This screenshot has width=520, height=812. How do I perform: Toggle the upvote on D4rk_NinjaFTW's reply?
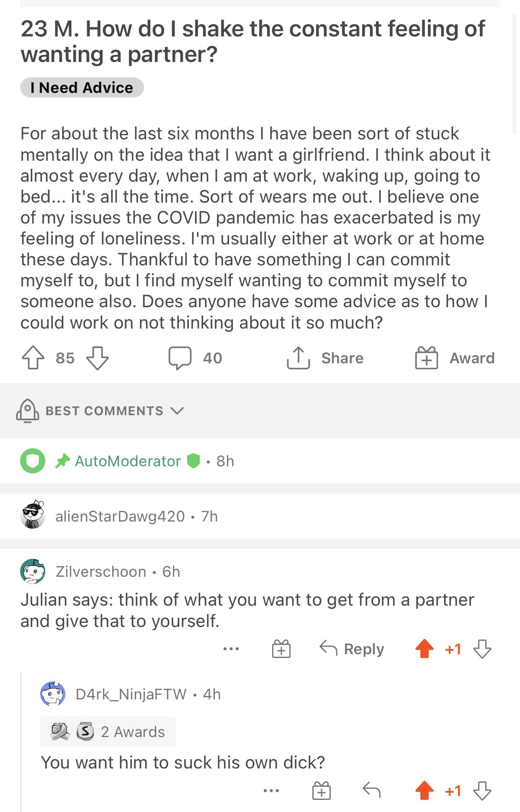pos(424,791)
